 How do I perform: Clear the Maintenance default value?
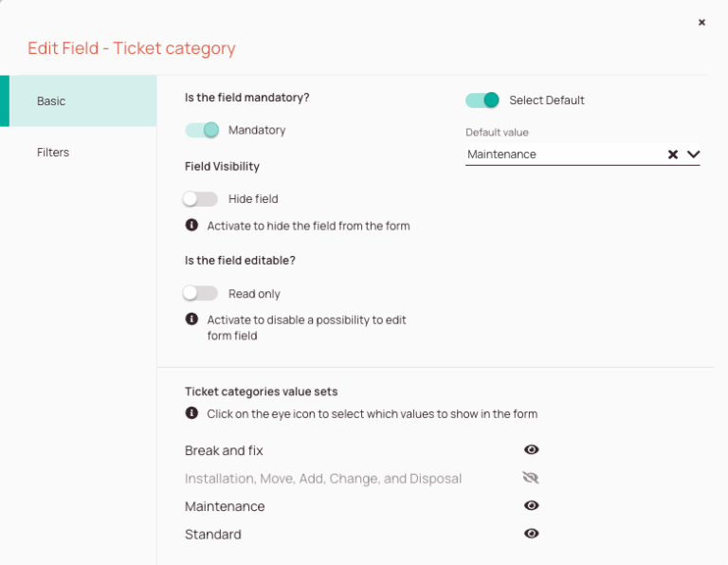click(x=673, y=155)
